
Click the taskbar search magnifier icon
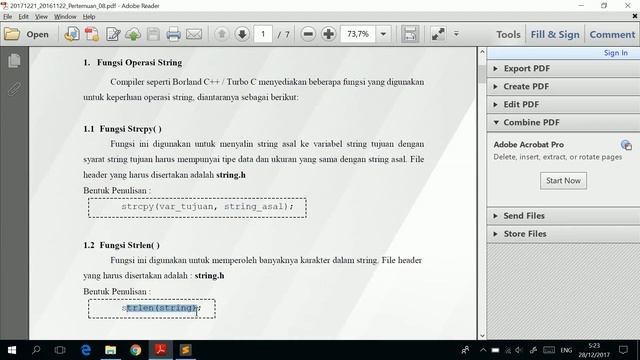click(36, 350)
